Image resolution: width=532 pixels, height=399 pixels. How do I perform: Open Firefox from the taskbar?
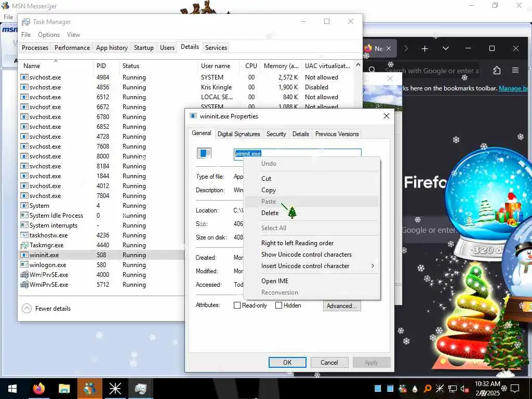[x=38, y=389]
